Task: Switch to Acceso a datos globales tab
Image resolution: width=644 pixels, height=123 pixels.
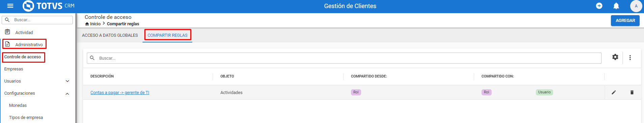Action: [x=110, y=35]
